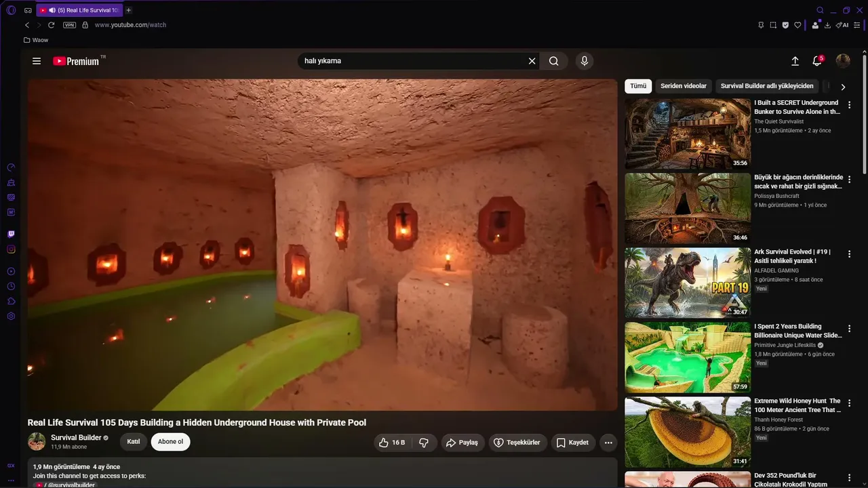Open the Billionaire Unique Water Slide video
Image resolution: width=868 pixels, height=488 pixels.
pyautogui.click(x=688, y=357)
